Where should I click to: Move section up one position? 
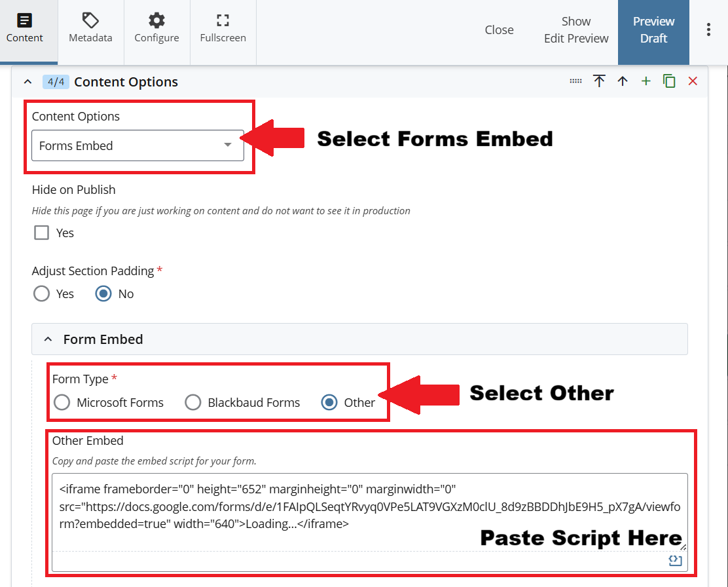(x=623, y=81)
